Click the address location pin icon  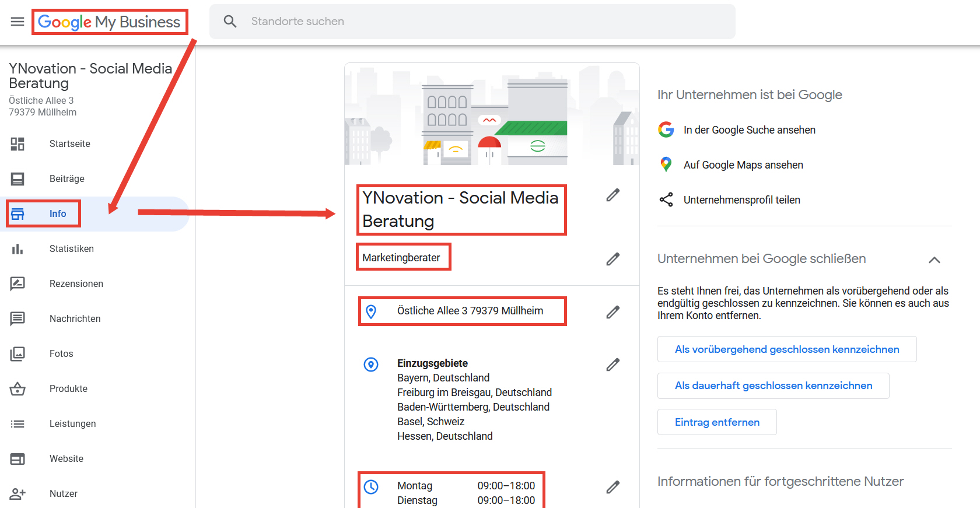pyautogui.click(x=371, y=312)
